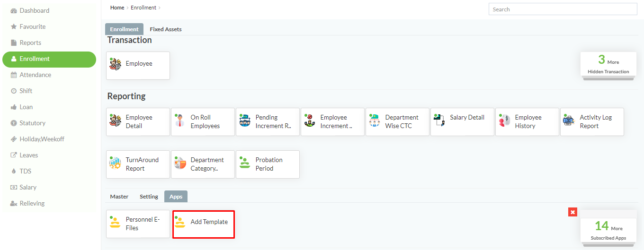The height and width of the screenshot is (250, 644).
Task: Click in the Search field
Action: tap(563, 9)
